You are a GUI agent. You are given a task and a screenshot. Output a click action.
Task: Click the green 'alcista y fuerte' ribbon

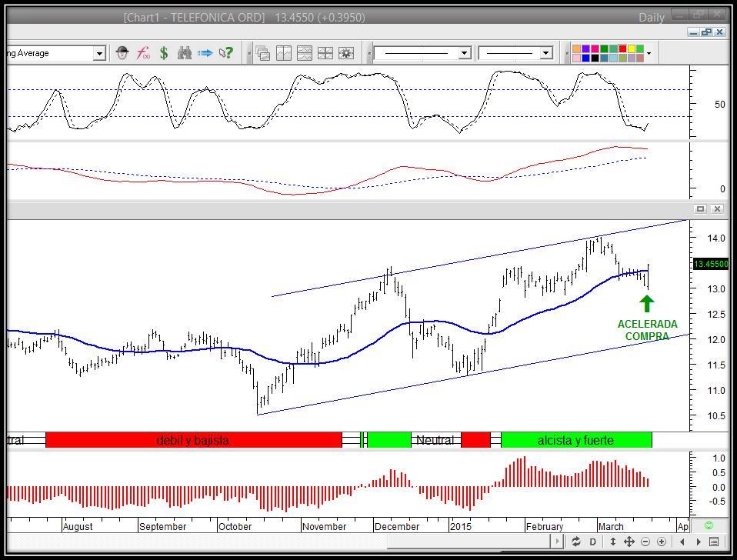(576, 440)
